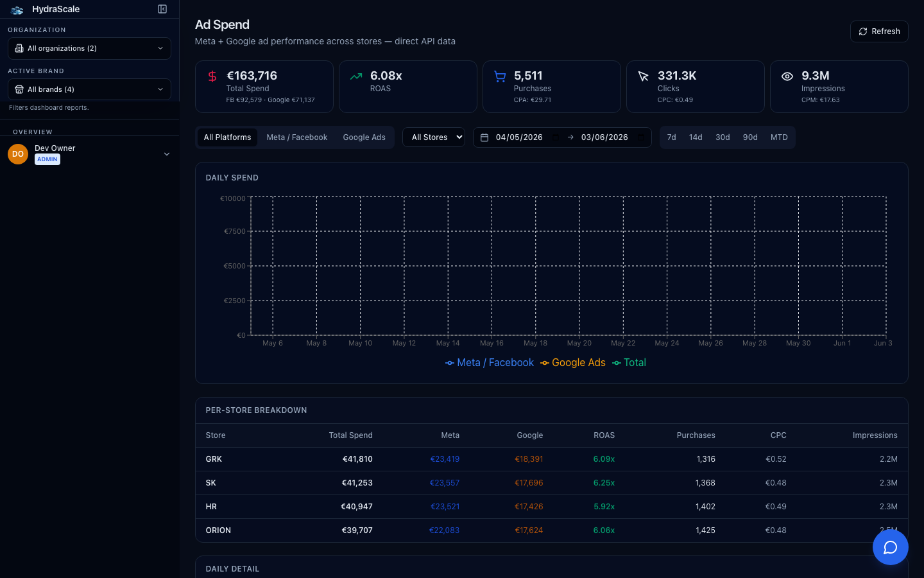
Task: Click the arrow between the two dates
Action: click(570, 137)
